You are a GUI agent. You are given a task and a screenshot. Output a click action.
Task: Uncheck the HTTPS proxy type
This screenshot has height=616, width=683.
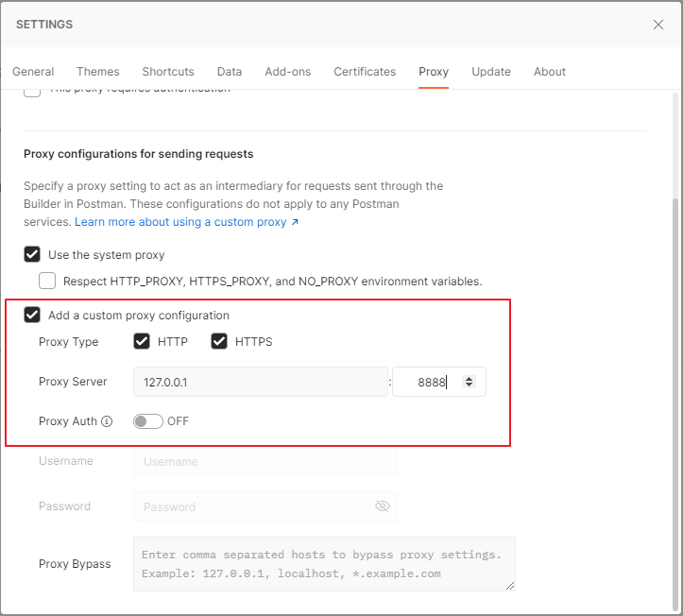(x=219, y=342)
